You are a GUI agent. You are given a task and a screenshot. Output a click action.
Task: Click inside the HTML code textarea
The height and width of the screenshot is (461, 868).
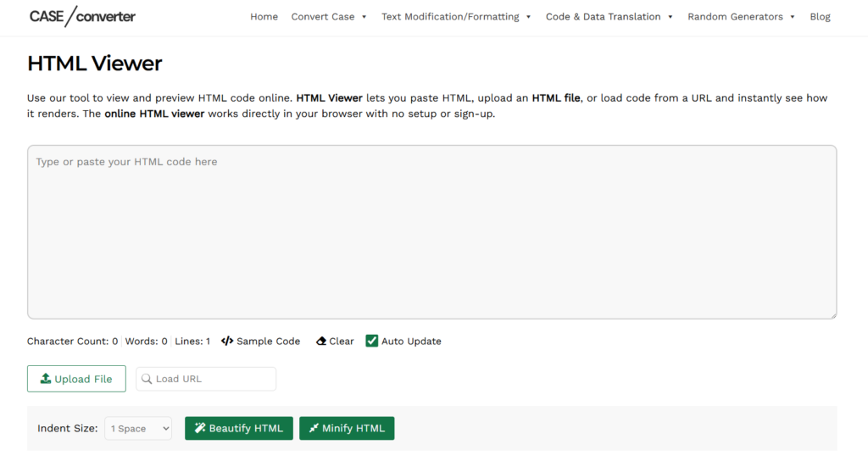(431, 232)
